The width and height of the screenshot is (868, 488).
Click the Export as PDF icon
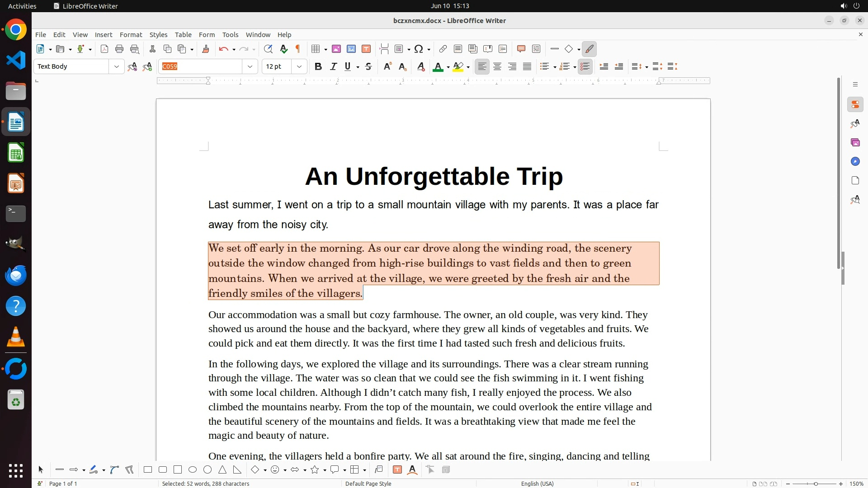tap(104, 49)
